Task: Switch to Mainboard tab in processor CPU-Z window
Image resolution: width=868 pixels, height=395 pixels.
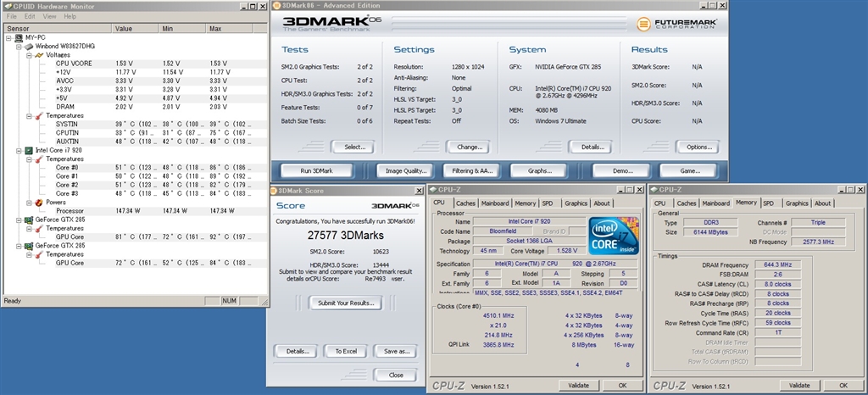Action: coord(494,203)
